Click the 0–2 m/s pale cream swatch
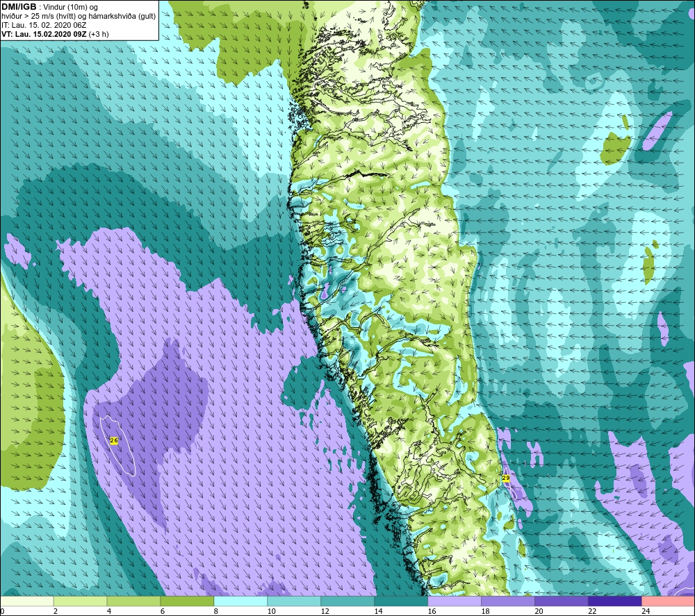The width and height of the screenshot is (695, 616). 26,601
